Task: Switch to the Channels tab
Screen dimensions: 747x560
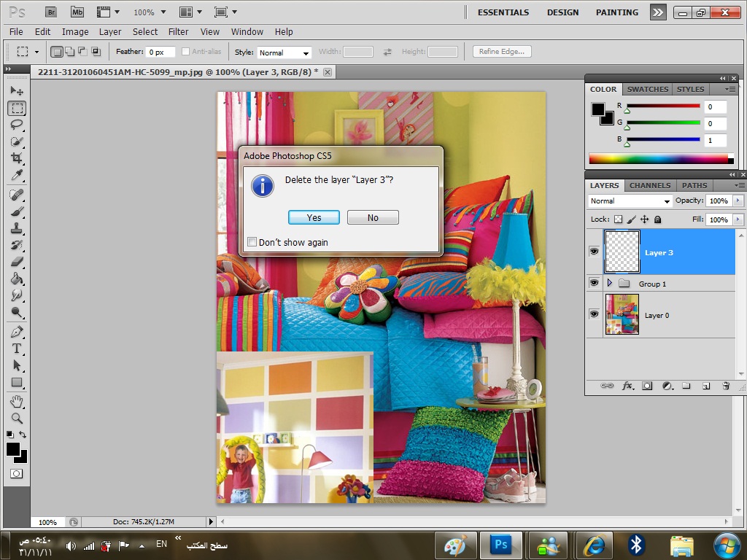Action: click(x=649, y=185)
